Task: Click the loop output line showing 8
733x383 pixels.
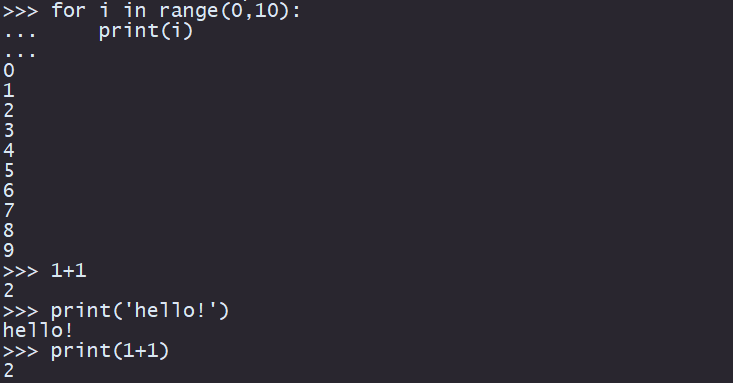Action: coord(9,231)
